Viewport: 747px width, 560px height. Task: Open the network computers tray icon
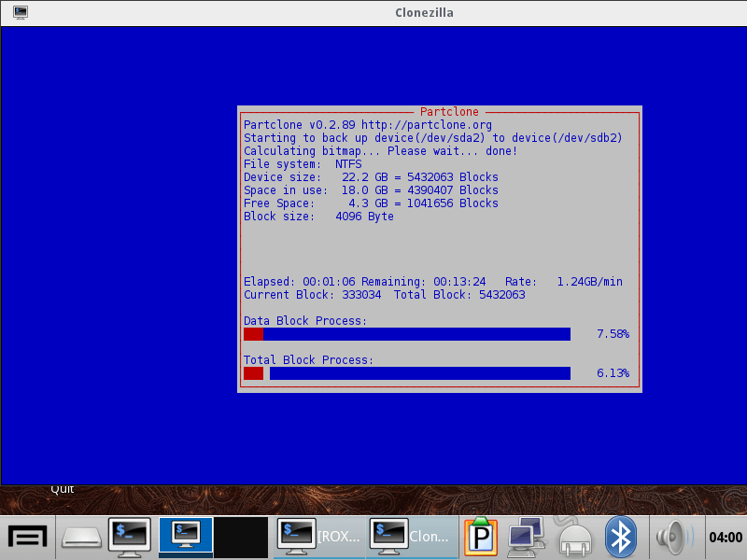[527, 538]
